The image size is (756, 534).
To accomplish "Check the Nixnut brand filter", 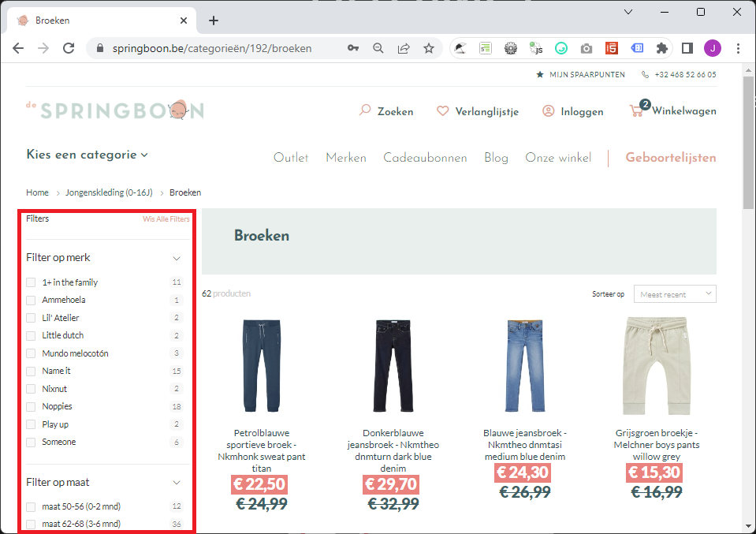I will click(31, 389).
